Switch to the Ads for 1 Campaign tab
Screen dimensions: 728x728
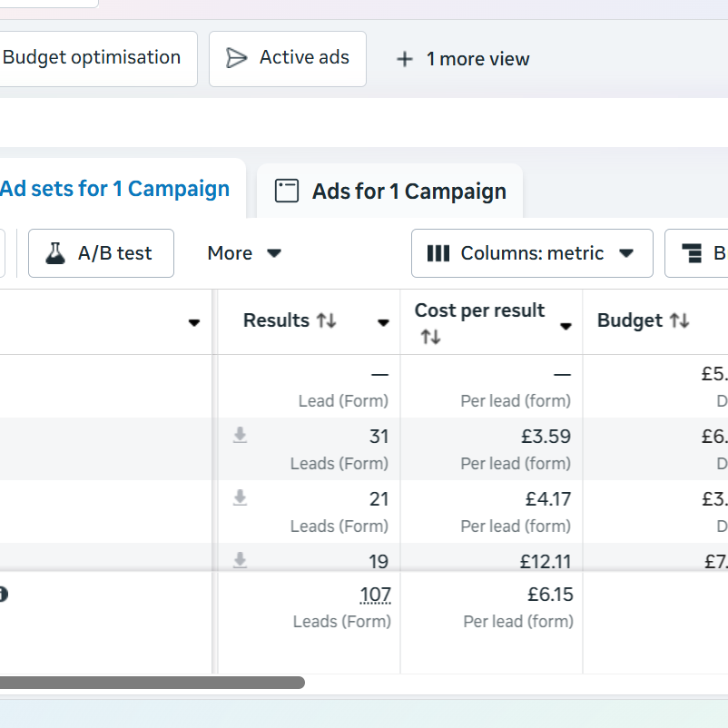408,192
